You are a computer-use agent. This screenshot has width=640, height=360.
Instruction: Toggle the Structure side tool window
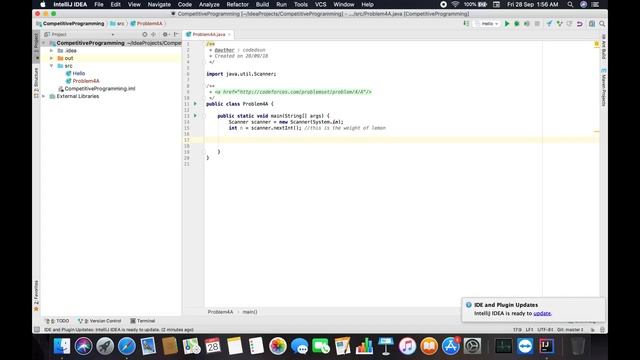click(36, 82)
